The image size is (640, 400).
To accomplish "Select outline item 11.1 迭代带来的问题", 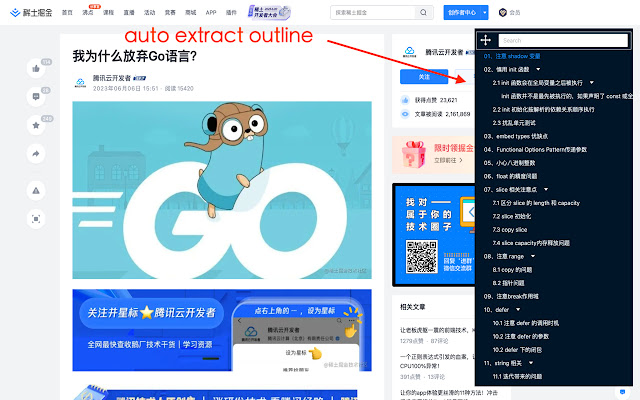I will [517, 376].
